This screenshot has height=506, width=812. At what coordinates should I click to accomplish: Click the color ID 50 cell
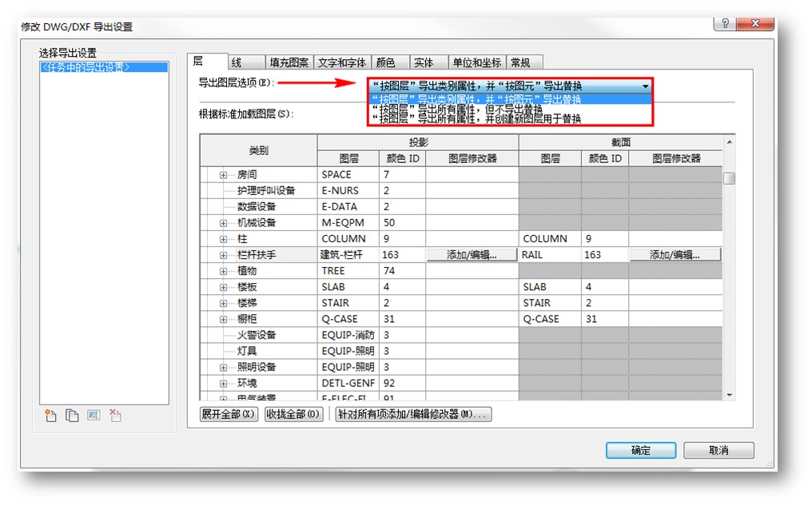tap(402, 223)
